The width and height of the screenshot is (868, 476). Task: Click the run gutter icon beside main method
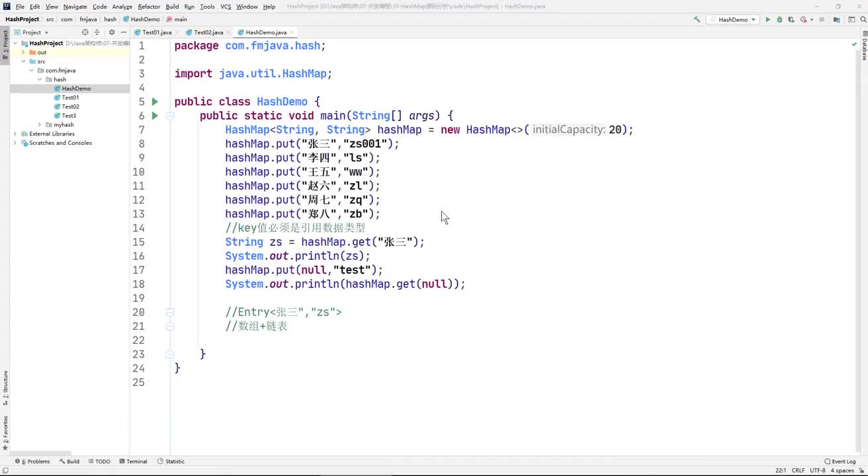[x=155, y=116]
